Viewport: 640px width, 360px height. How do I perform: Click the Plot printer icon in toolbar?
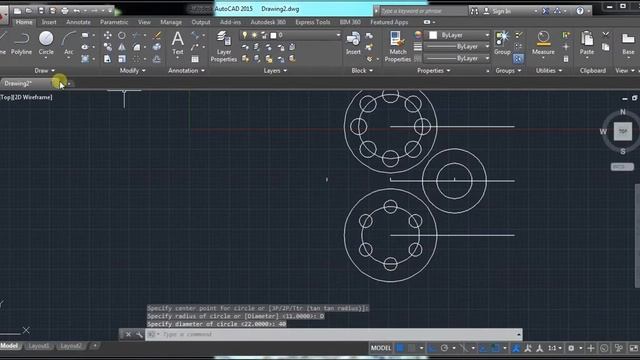tap(64, 11)
